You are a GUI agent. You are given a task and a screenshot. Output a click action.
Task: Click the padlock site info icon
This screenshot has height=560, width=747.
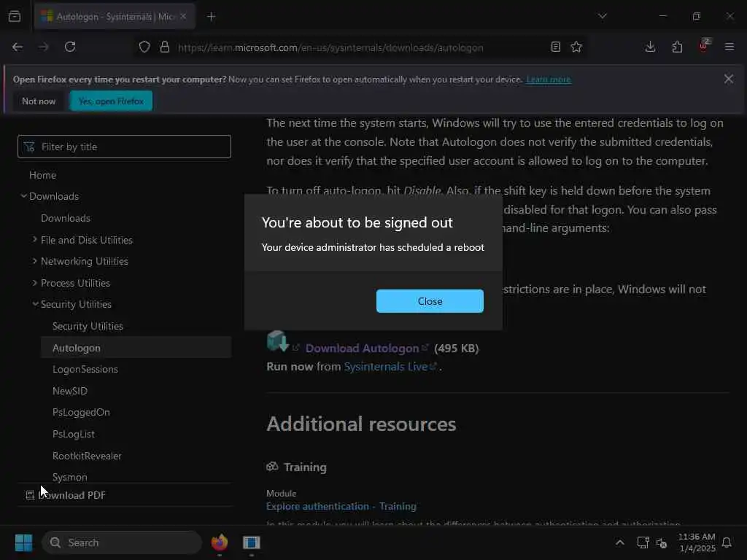click(x=164, y=47)
